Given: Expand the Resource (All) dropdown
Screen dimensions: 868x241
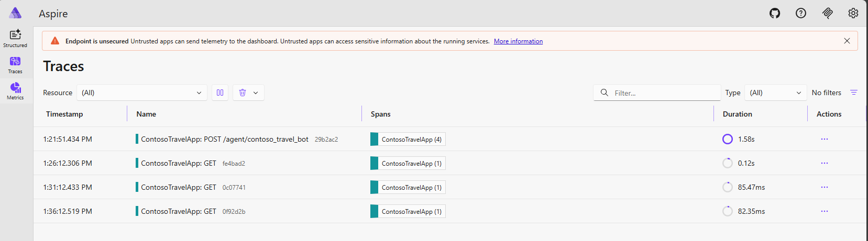Looking at the screenshot, I should click(x=141, y=93).
